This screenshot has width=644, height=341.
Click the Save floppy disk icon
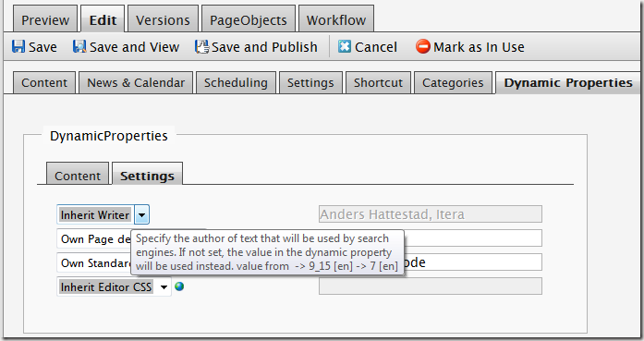tap(18, 46)
